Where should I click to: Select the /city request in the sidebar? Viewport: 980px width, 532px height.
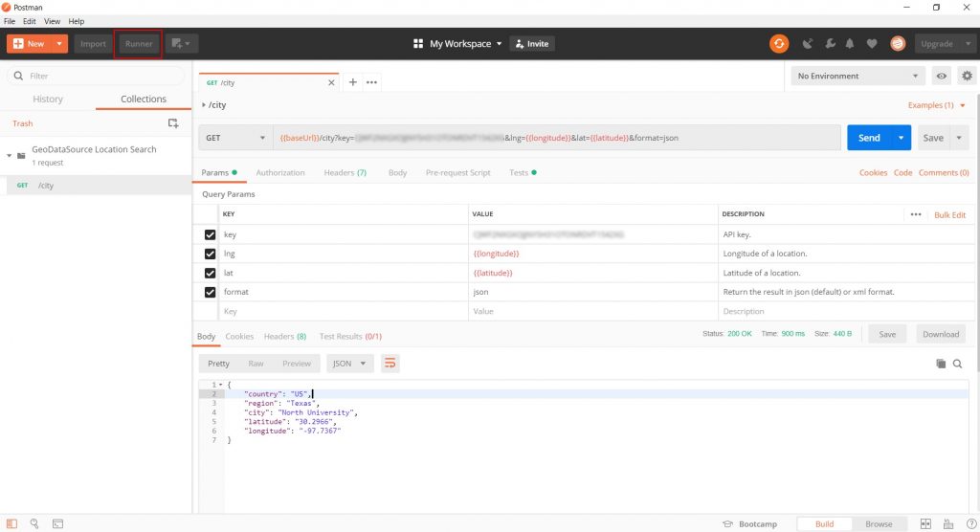click(x=97, y=185)
